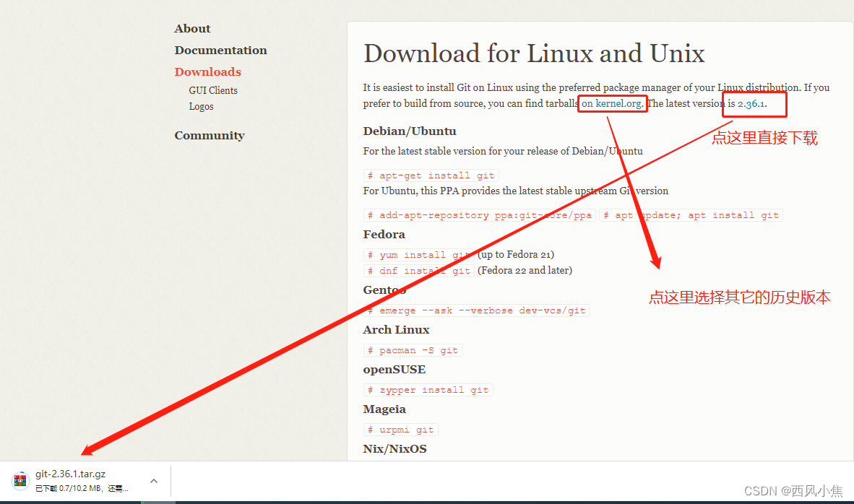This screenshot has height=504, width=854.
Task: Click the 'urpmi git' command
Action: (401, 430)
